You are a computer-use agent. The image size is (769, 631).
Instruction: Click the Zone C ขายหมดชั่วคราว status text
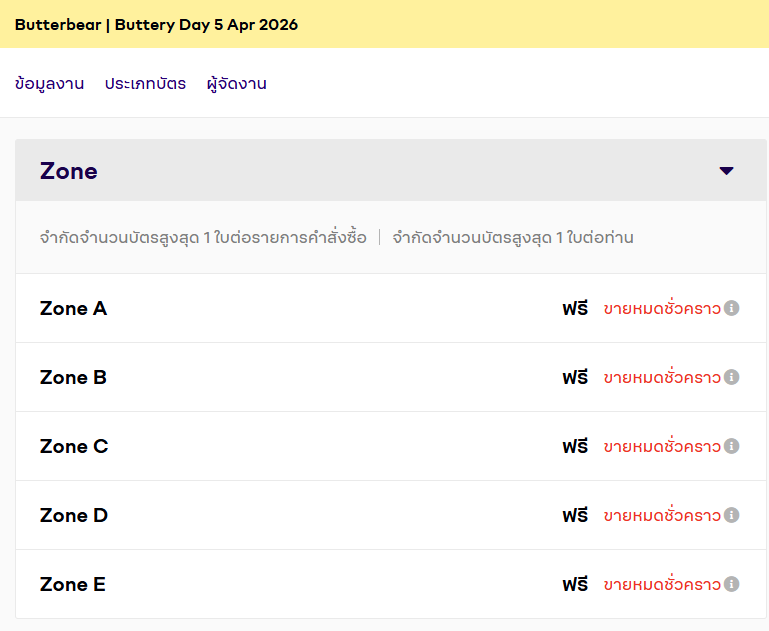pos(662,446)
